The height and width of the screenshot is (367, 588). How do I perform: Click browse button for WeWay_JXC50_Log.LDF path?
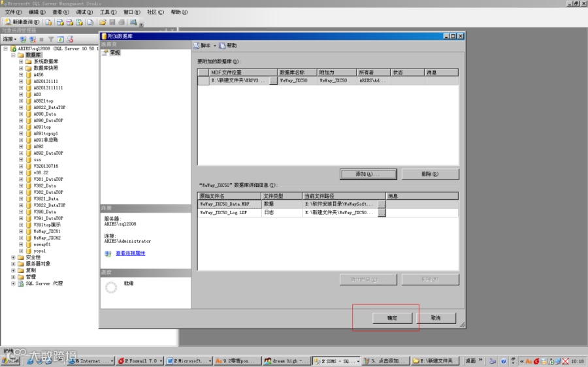pos(382,212)
